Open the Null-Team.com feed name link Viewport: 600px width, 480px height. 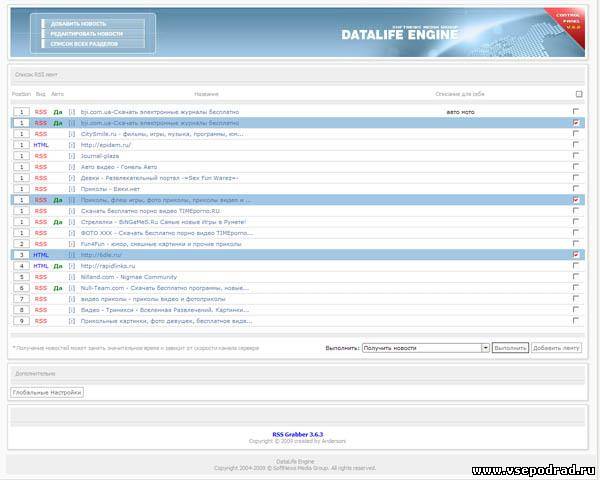tap(165, 288)
